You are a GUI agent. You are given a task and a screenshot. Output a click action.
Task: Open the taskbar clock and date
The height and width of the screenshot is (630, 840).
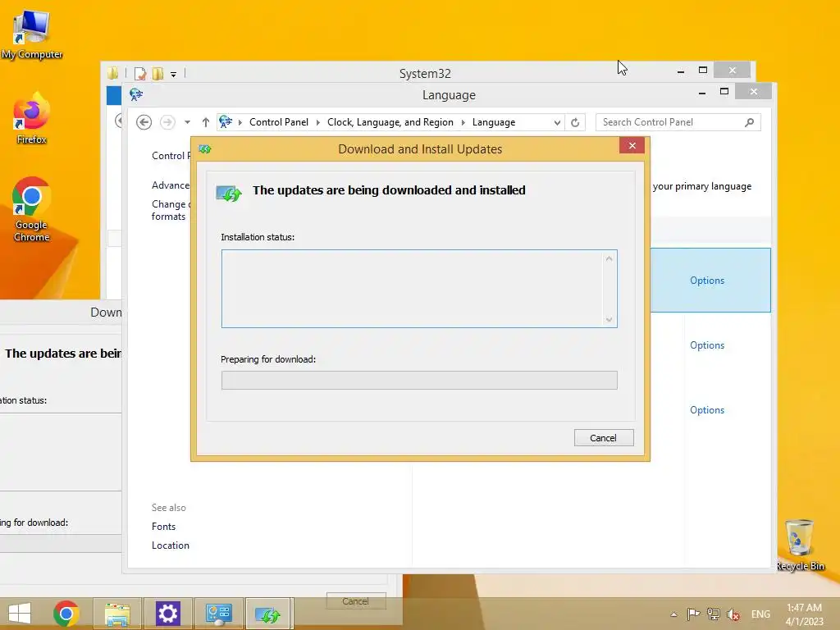click(x=804, y=614)
